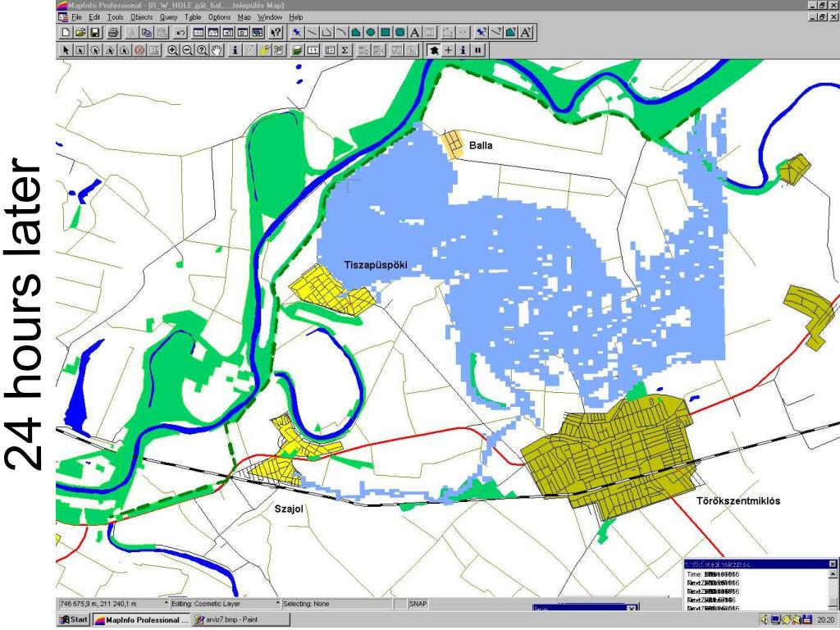This screenshot has height=630, width=840.
Task: Open the Query menu
Action: (168, 17)
